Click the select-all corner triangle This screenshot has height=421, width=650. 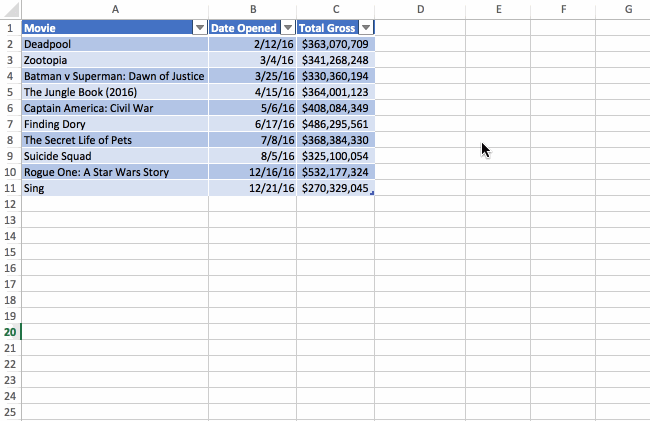[10, 9]
